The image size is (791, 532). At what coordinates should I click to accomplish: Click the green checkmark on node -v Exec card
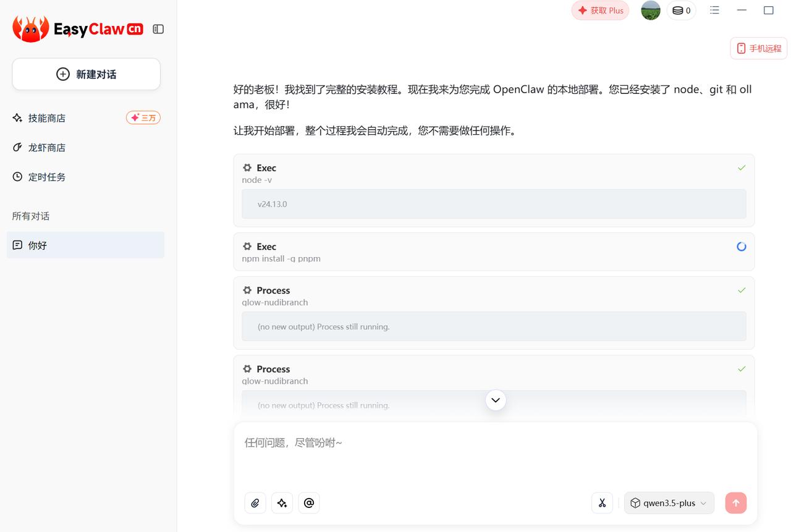[x=742, y=167]
